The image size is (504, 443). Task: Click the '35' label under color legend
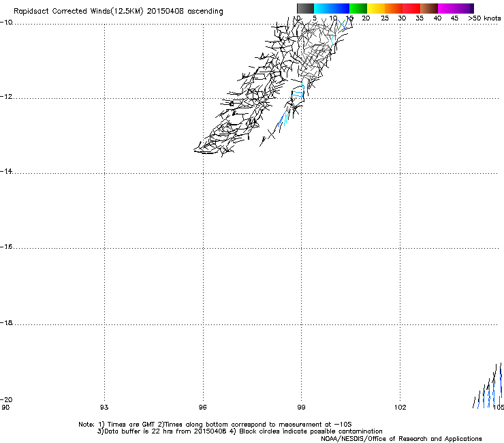(x=420, y=18)
